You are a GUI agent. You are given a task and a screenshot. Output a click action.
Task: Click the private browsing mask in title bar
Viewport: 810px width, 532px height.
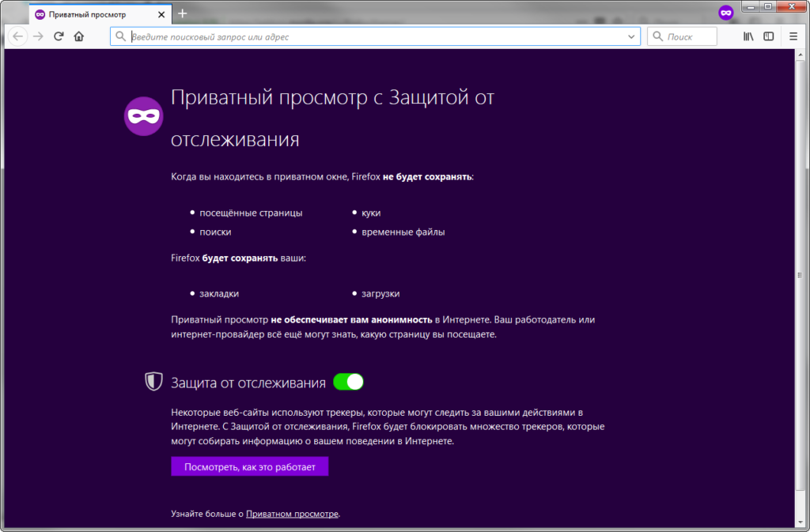(x=726, y=13)
